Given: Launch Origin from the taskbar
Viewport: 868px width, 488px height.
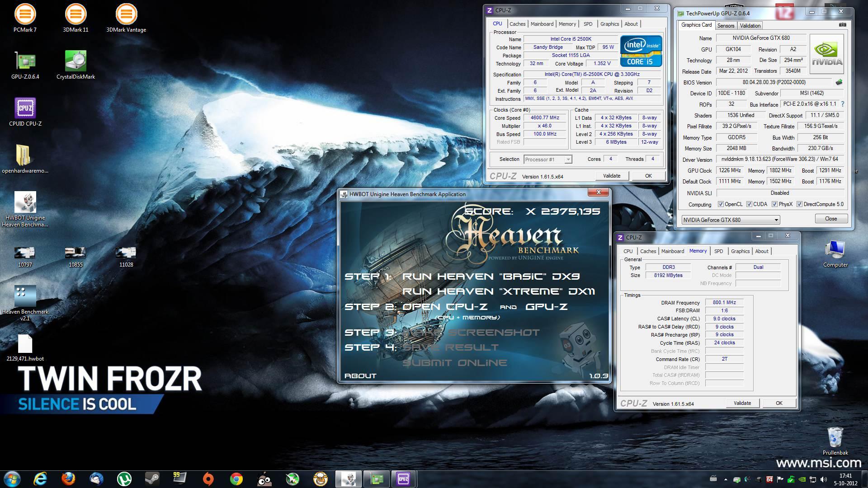Looking at the screenshot, I should click(x=208, y=479).
